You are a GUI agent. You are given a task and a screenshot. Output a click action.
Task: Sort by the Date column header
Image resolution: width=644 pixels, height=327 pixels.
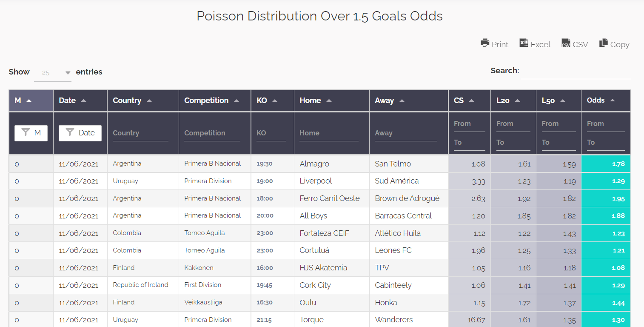click(80, 100)
